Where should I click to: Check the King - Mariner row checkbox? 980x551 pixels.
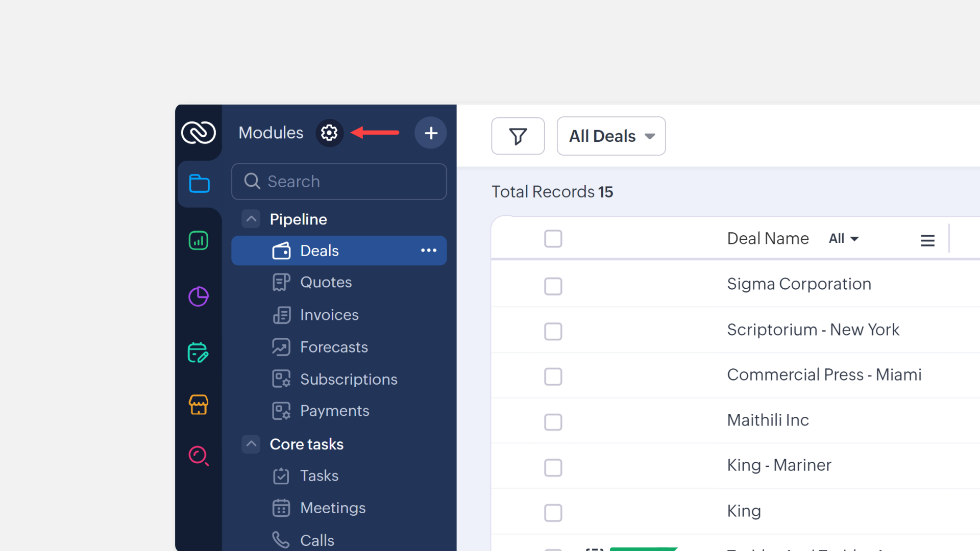tap(553, 468)
